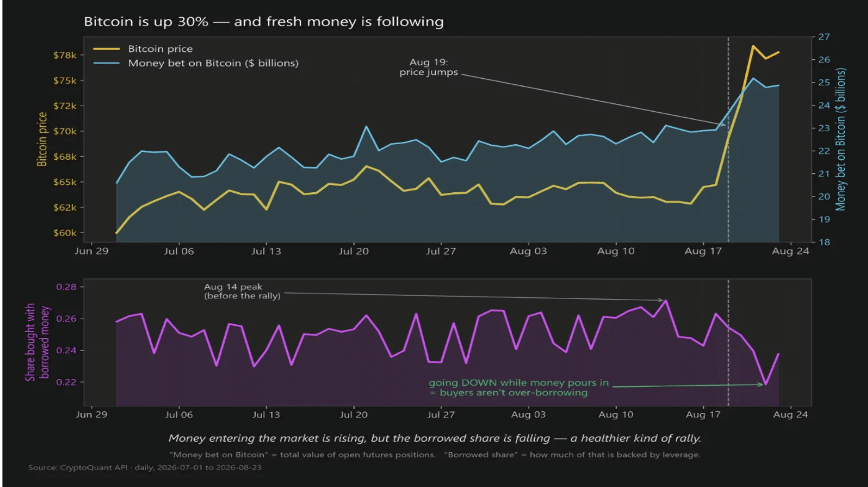This screenshot has height=487, width=868.
Task: Click 'Jul 06' date label under the price chart
Action: 179,251
